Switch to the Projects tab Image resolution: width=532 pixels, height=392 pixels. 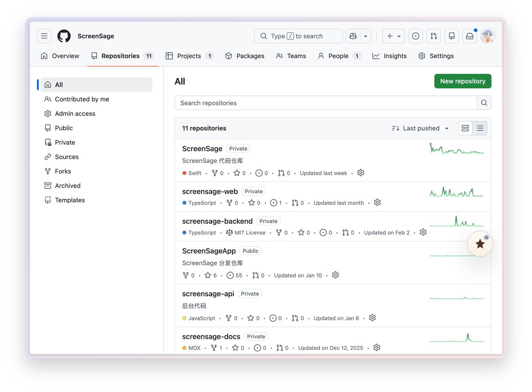(189, 56)
